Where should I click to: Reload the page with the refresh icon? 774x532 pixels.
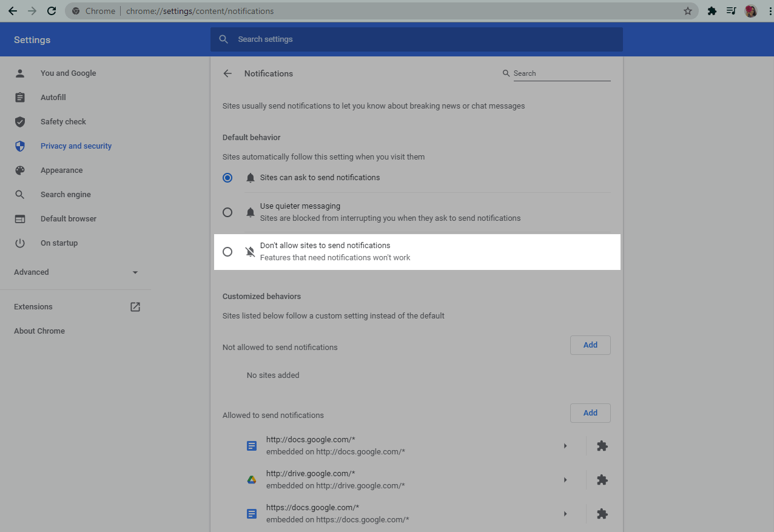[52, 11]
